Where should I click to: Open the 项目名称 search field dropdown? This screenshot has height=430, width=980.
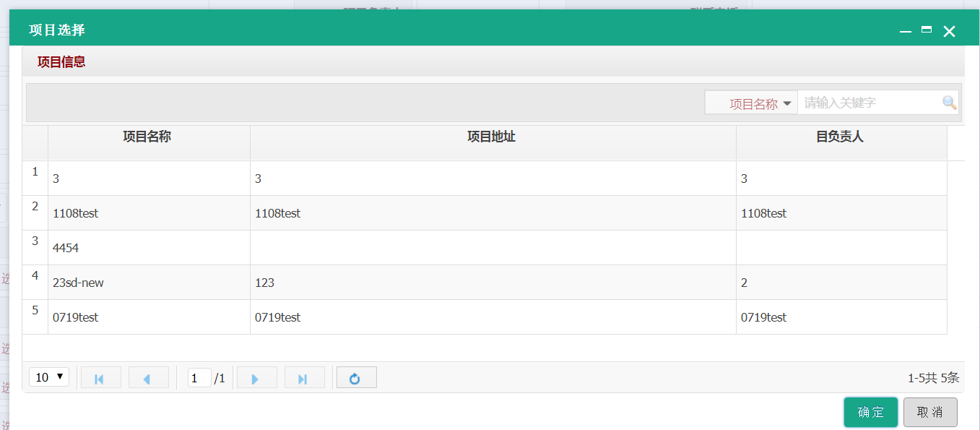[751, 103]
